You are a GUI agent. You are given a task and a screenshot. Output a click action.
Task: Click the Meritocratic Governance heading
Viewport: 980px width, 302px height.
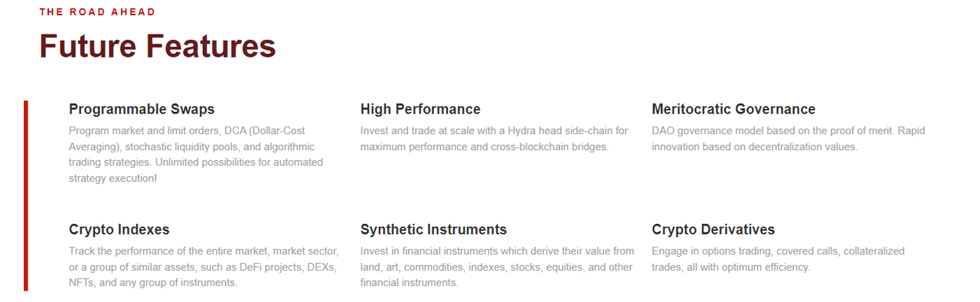pyautogui.click(x=733, y=109)
